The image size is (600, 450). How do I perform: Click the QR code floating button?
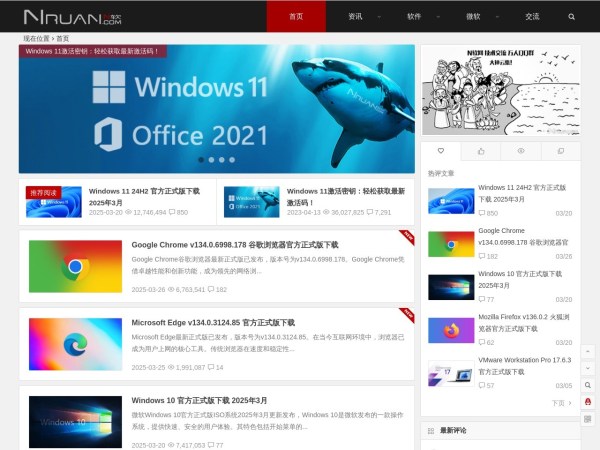(588, 419)
